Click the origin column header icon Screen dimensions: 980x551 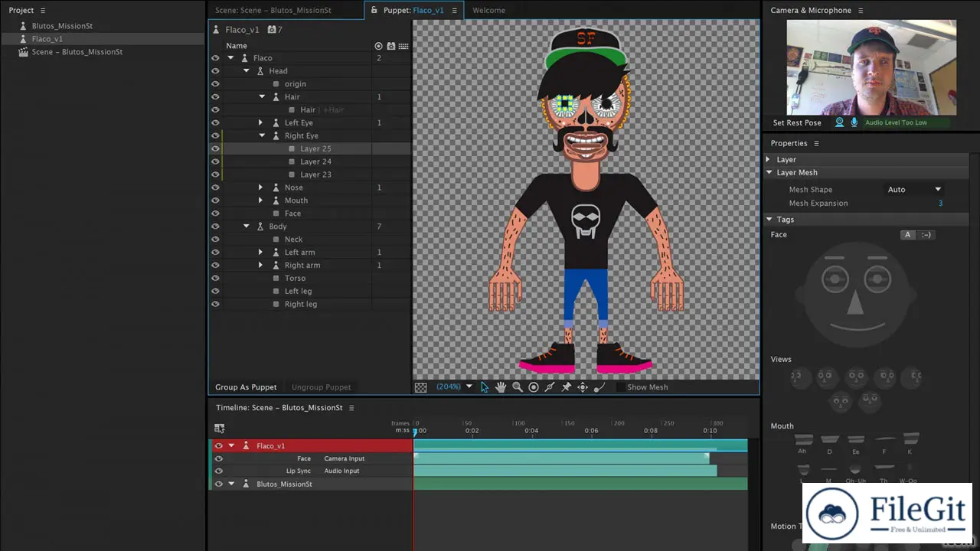378,46
